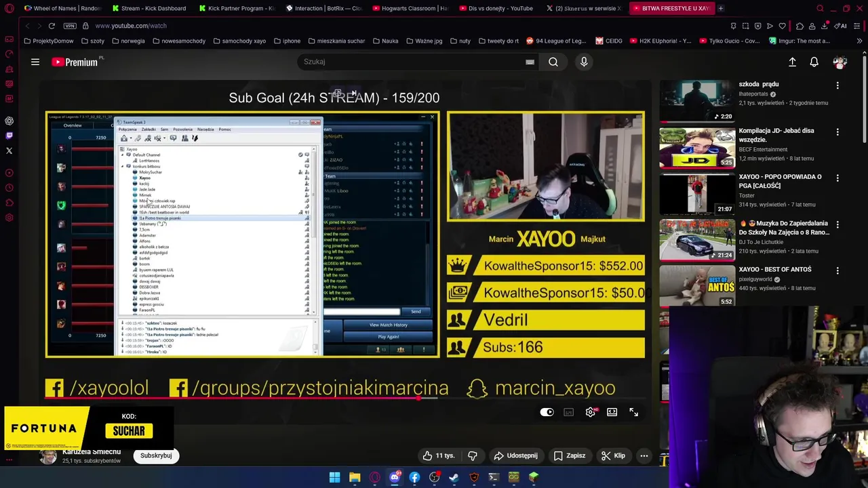This screenshot has height=488, width=868.
Task: Open more actions below the video
Action: (x=644, y=455)
